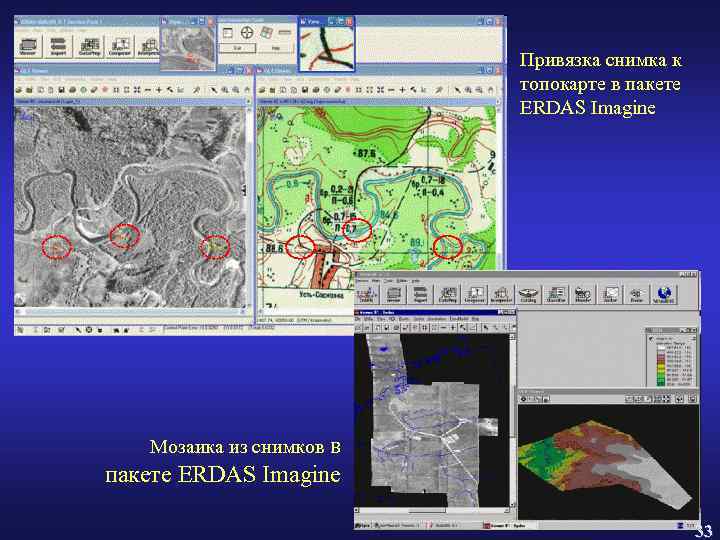
Task: Open VirtualGIS globe icon in lower panel
Action: point(664,294)
